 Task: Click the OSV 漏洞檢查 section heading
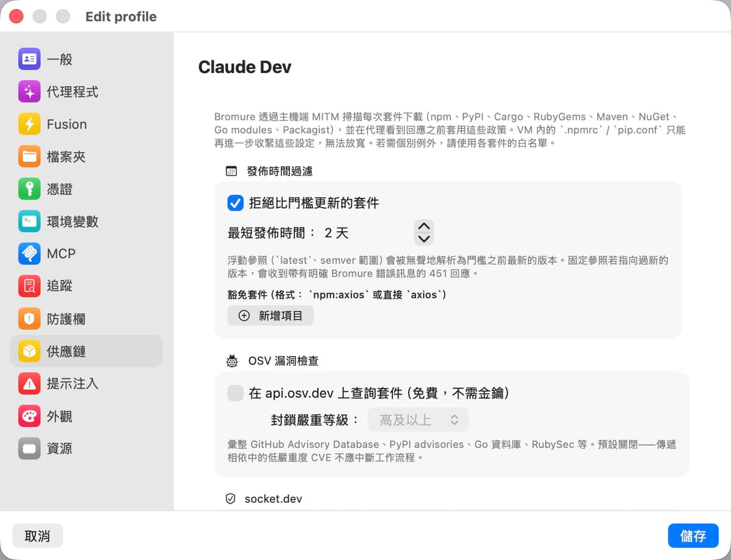pos(283,361)
